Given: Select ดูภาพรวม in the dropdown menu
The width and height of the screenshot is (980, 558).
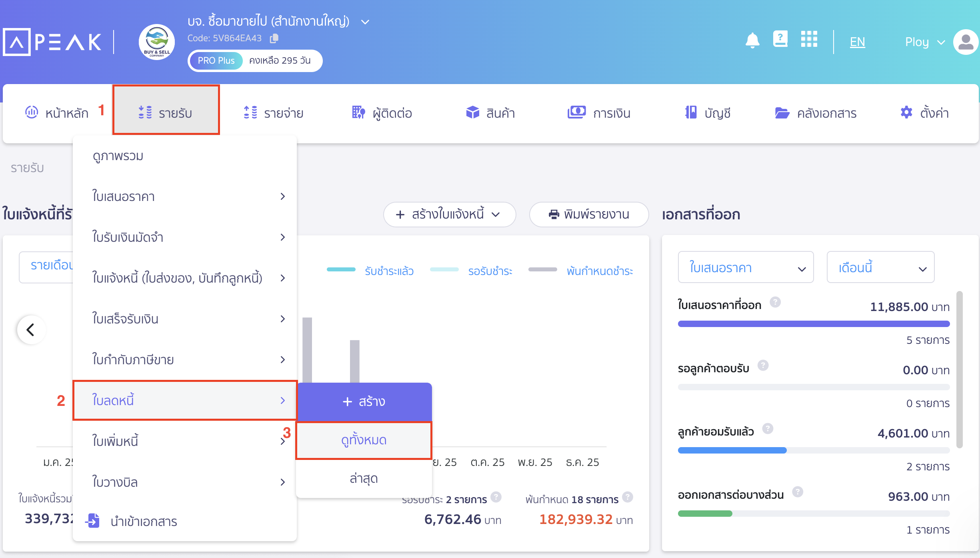Looking at the screenshot, I should click(185, 156).
